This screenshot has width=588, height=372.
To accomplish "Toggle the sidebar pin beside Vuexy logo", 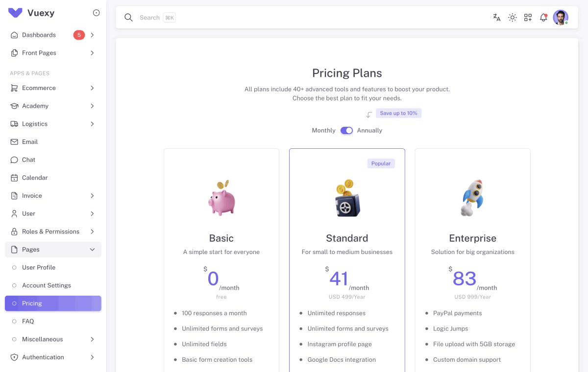I will click(x=97, y=13).
